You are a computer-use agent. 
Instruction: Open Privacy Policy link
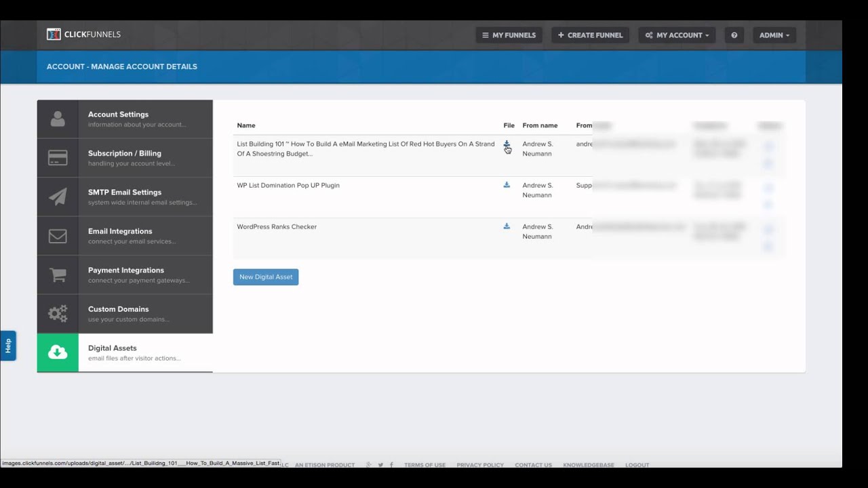[480, 465]
